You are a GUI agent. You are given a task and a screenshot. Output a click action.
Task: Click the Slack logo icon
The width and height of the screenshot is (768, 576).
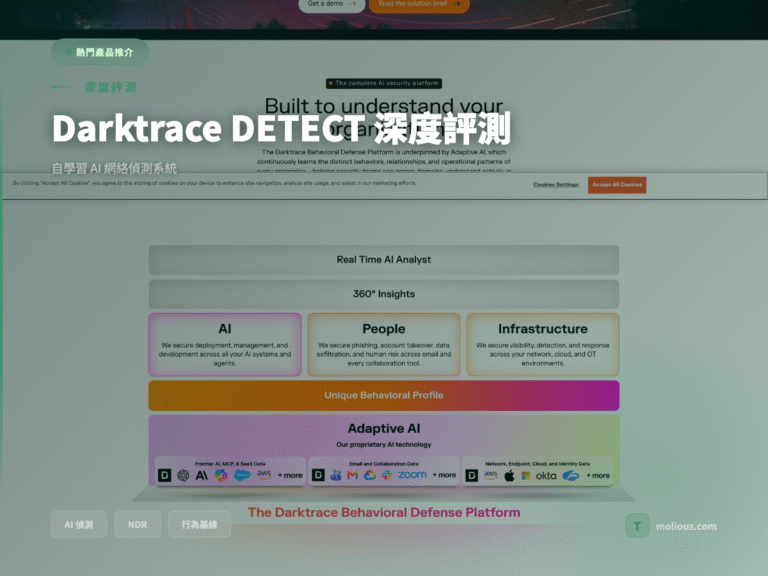coord(387,475)
